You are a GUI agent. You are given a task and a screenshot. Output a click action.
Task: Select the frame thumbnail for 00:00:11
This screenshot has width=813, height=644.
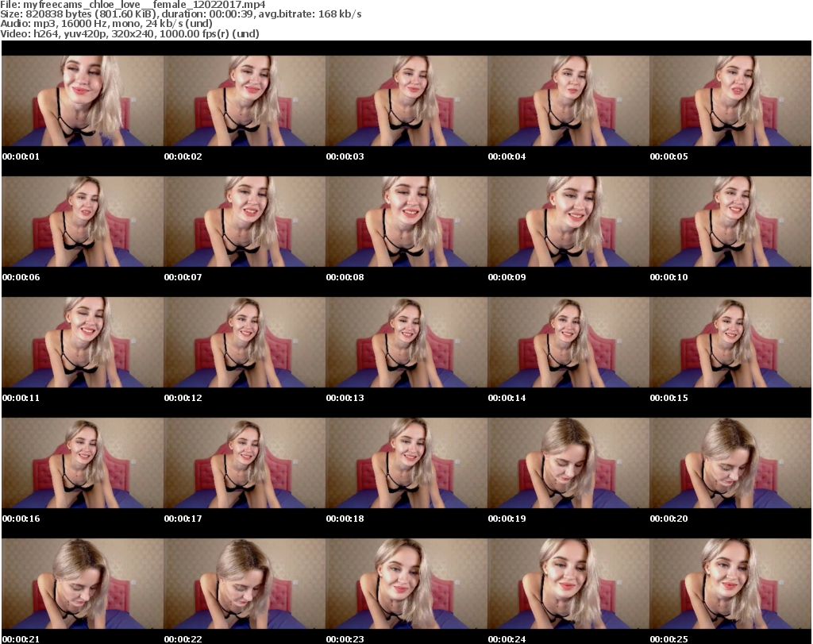pos(83,342)
